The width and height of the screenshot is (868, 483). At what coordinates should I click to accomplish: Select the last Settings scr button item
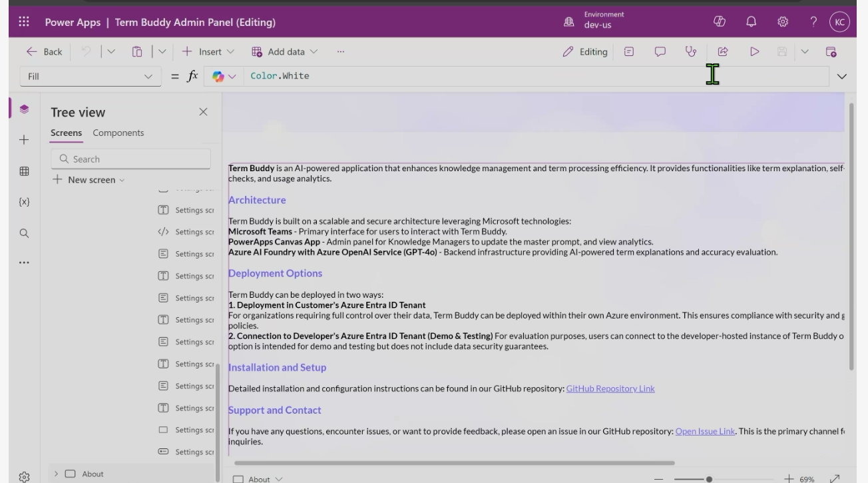185,452
